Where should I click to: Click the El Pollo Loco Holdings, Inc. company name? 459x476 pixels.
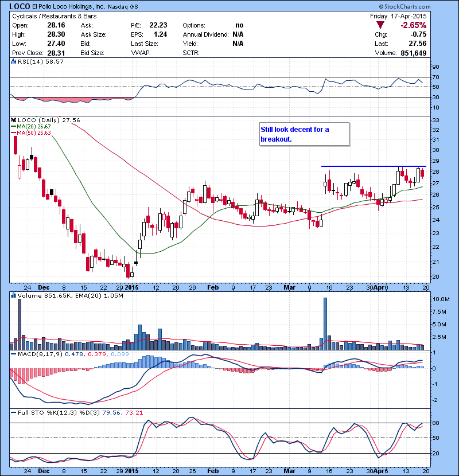[68, 6]
